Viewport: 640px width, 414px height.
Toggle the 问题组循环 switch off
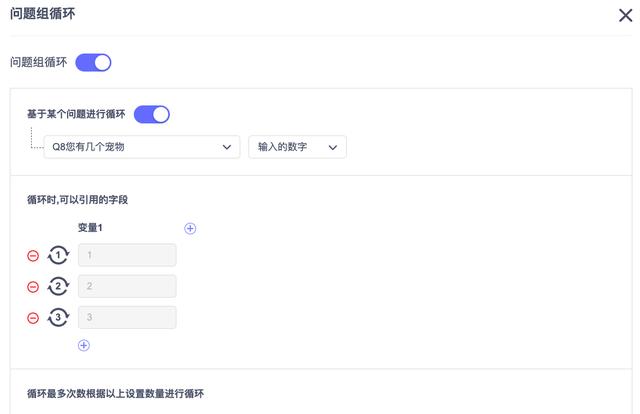click(x=93, y=62)
